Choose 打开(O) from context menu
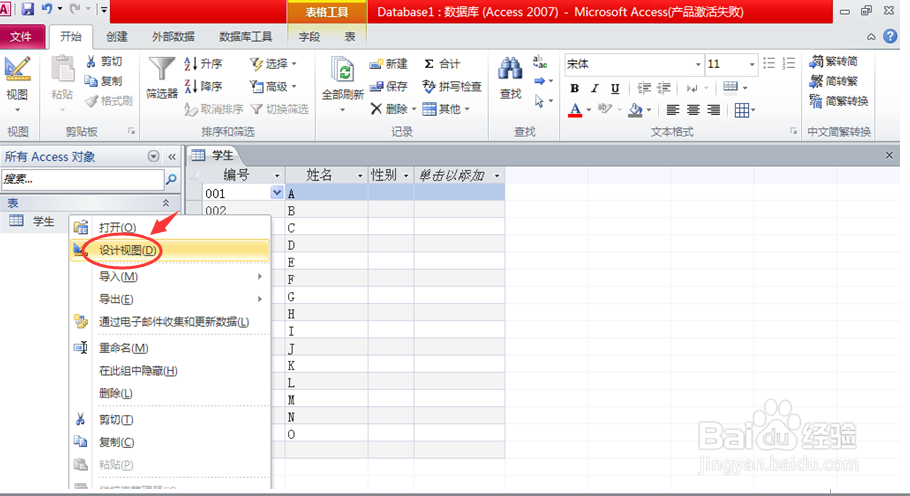The image size is (910, 496). click(171, 227)
